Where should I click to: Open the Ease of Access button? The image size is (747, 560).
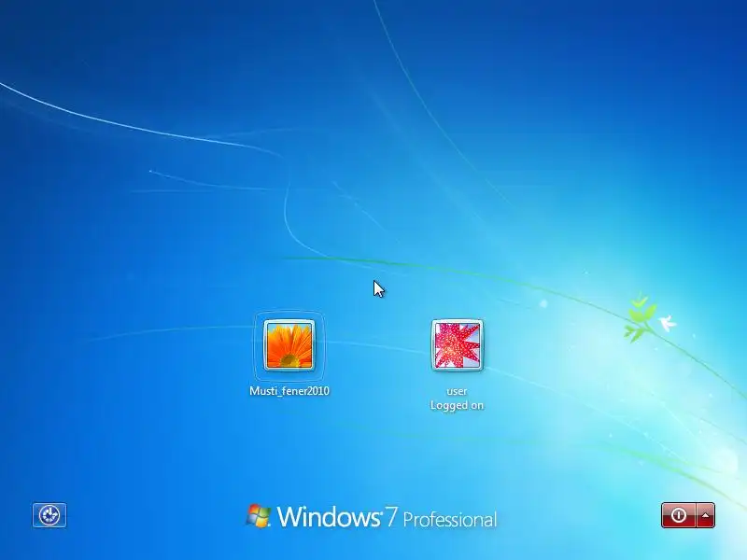click(x=49, y=515)
